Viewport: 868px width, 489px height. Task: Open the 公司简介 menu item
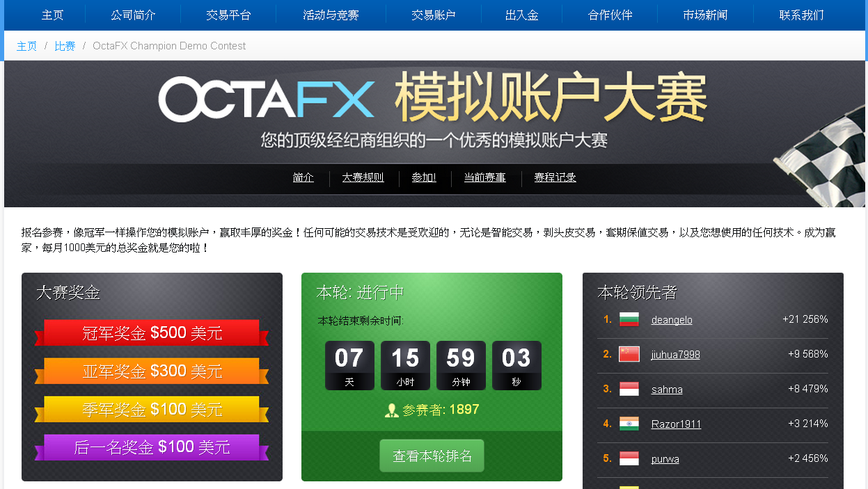coord(133,15)
